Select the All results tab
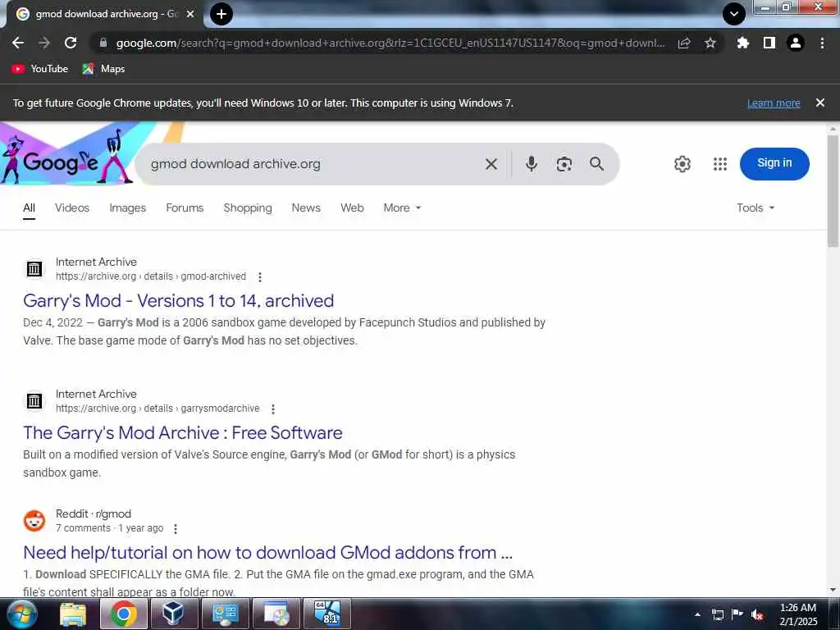Viewport: 840px width, 630px height. (29, 208)
